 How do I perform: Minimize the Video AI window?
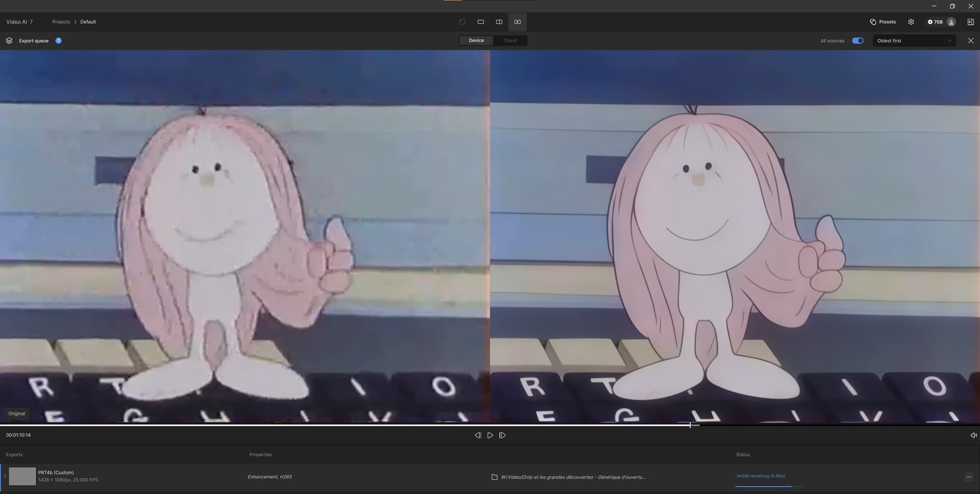click(934, 6)
